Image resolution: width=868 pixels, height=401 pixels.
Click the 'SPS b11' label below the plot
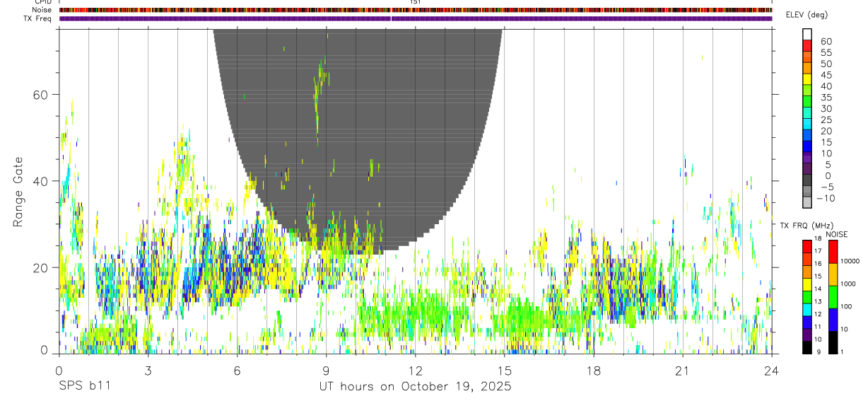tap(84, 387)
